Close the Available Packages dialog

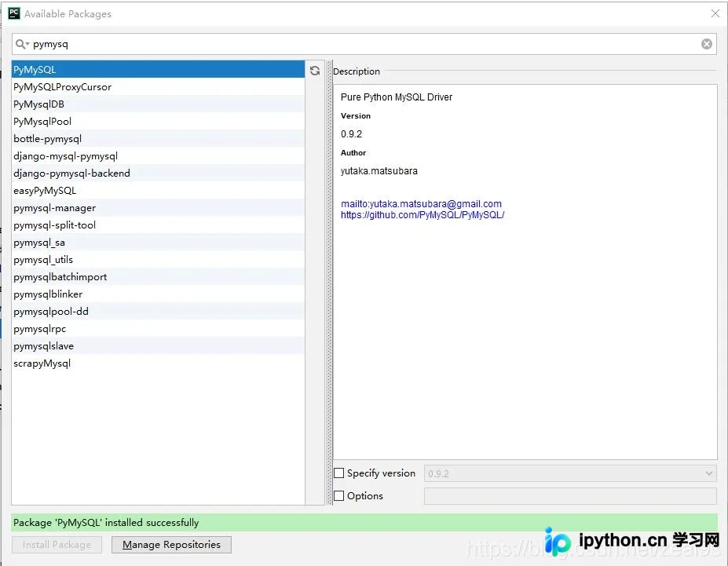715,13
